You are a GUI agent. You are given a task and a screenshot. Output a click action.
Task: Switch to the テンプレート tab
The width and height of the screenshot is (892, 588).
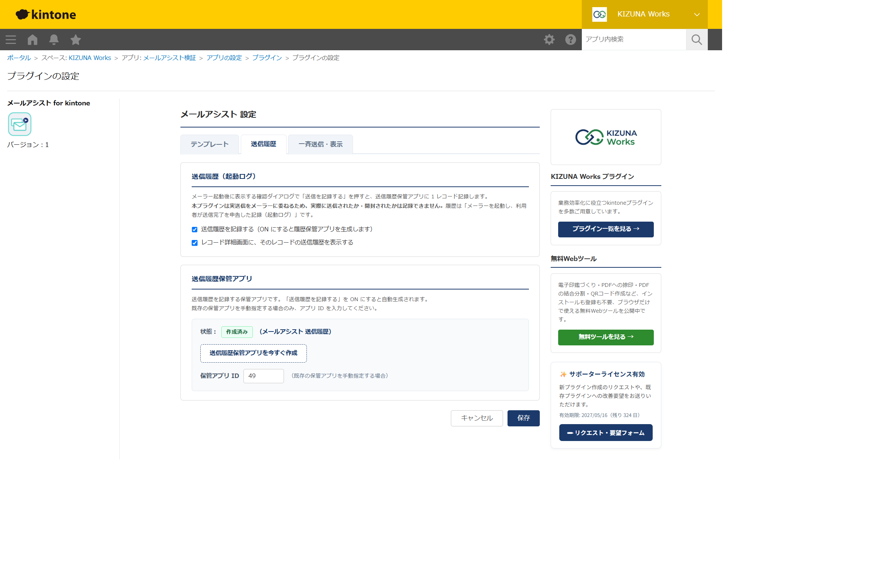(210, 144)
